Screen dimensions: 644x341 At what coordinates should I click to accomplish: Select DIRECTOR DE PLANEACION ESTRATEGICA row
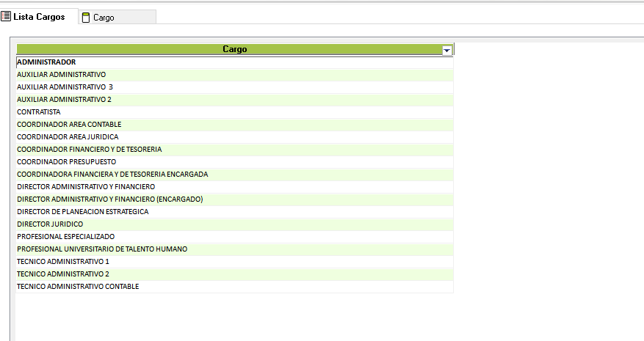point(83,212)
